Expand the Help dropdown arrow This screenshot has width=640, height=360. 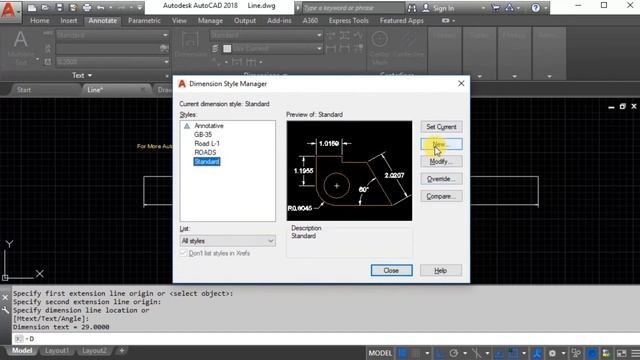pyautogui.click(x=546, y=8)
